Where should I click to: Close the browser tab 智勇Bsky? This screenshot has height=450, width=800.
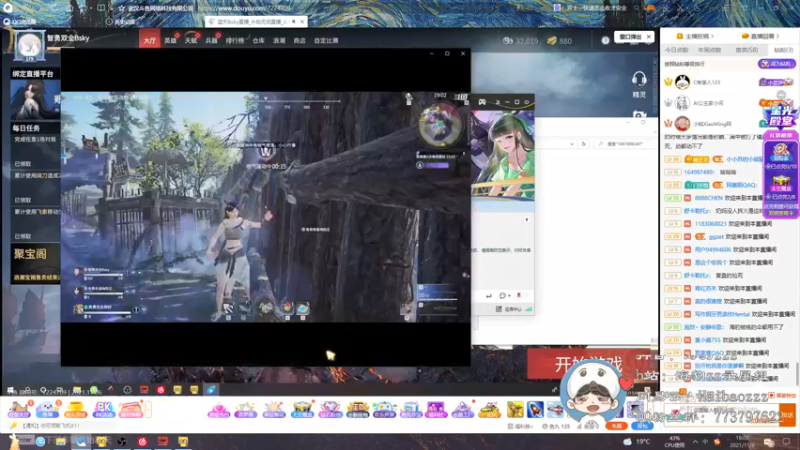[x=302, y=21]
